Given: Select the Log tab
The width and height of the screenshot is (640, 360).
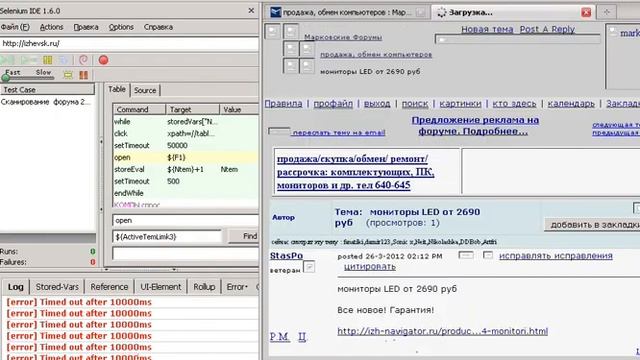Looking at the screenshot, I should coord(16,287).
